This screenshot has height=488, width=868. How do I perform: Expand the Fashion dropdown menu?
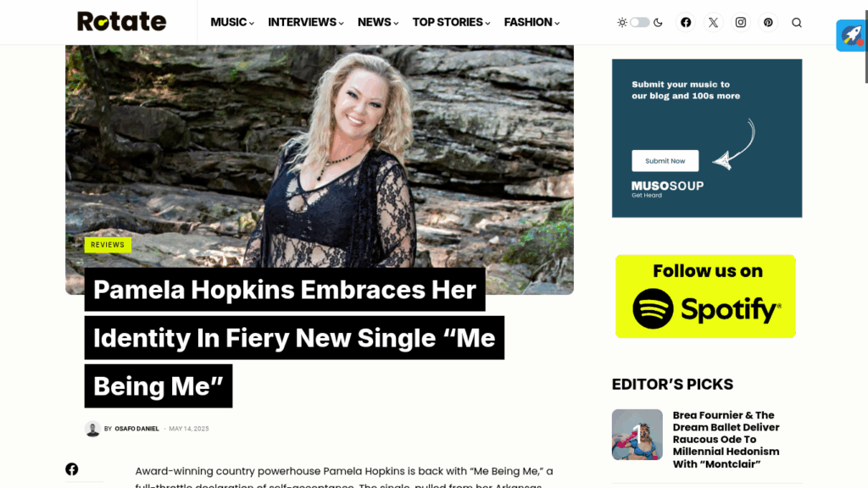coord(531,22)
